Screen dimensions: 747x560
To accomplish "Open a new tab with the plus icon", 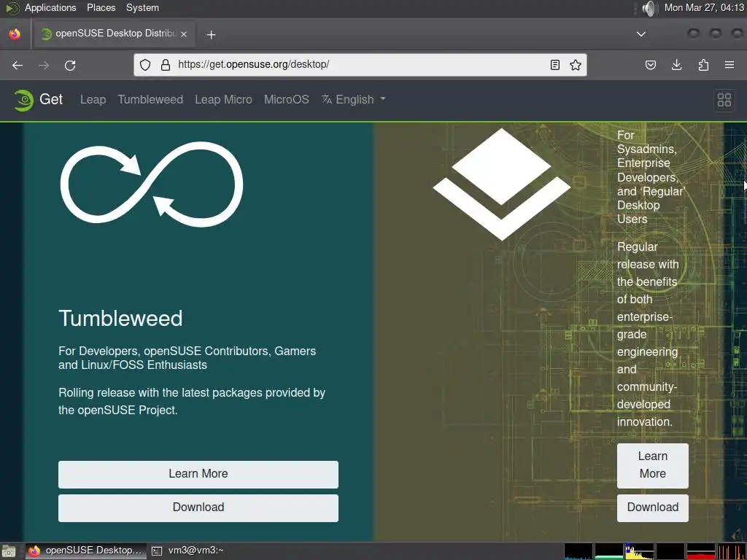I will (x=211, y=34).
